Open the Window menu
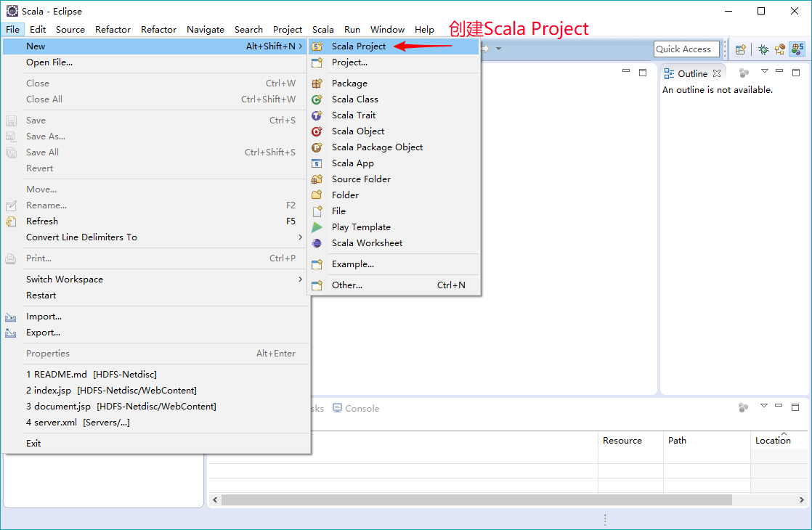The height and width of the screenshot is (530, 812). click(387, 30)
